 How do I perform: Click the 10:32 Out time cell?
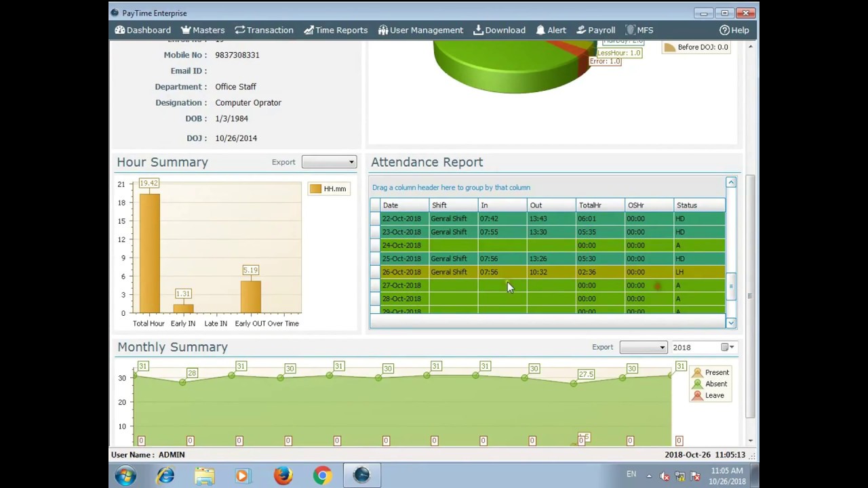551,272
